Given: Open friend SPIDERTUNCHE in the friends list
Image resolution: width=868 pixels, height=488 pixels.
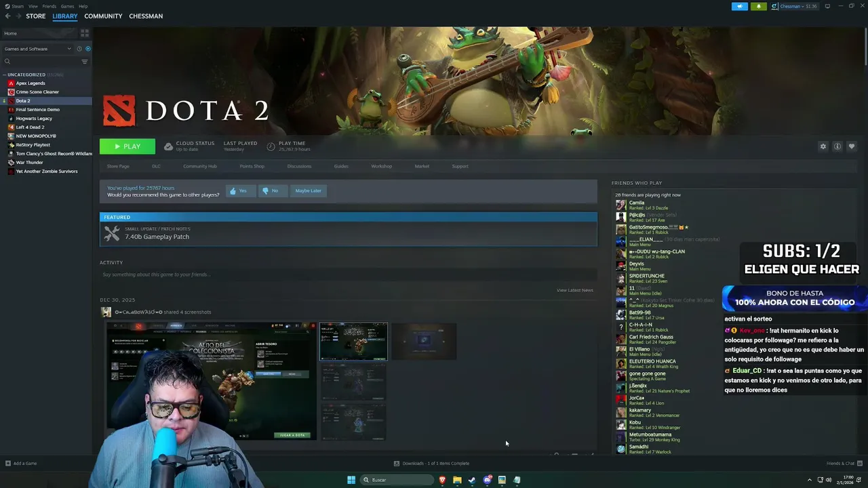Looking at the screenshot, I should [647, 276].
